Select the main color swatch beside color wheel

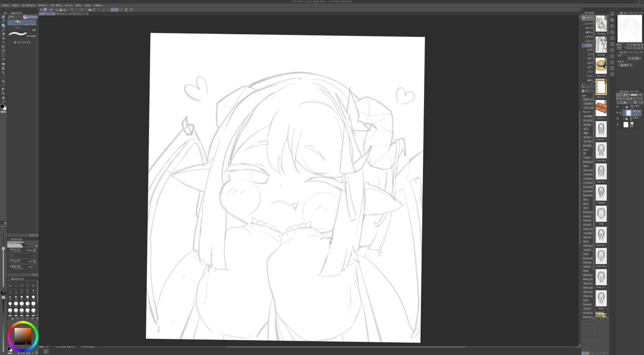[x=9, y=349]
